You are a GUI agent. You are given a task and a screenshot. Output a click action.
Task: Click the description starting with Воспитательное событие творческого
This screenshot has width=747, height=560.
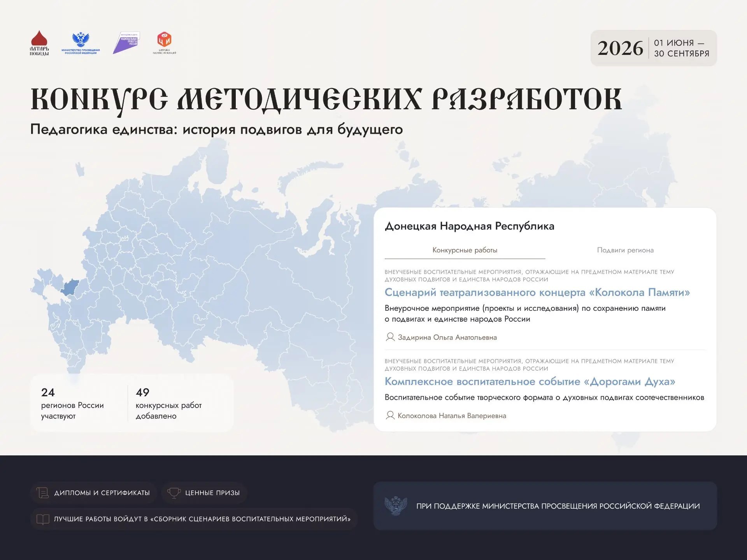(x=544, y=397)
